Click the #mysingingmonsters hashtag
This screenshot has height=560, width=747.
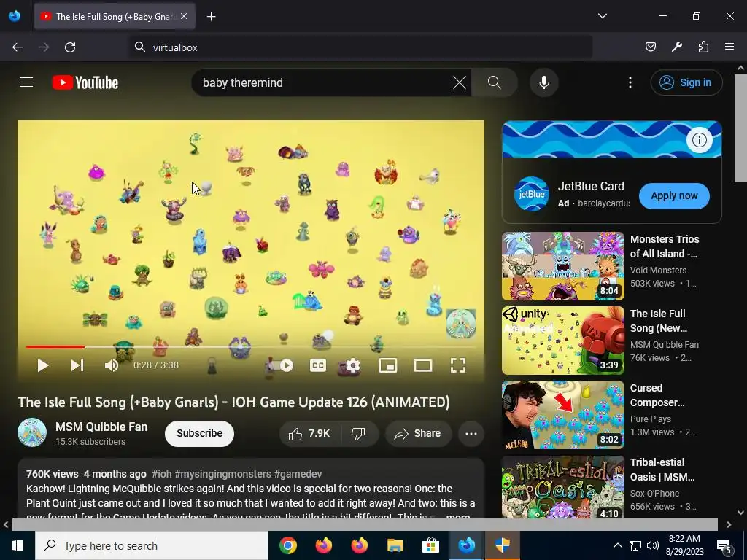click(x=222, y=474)
